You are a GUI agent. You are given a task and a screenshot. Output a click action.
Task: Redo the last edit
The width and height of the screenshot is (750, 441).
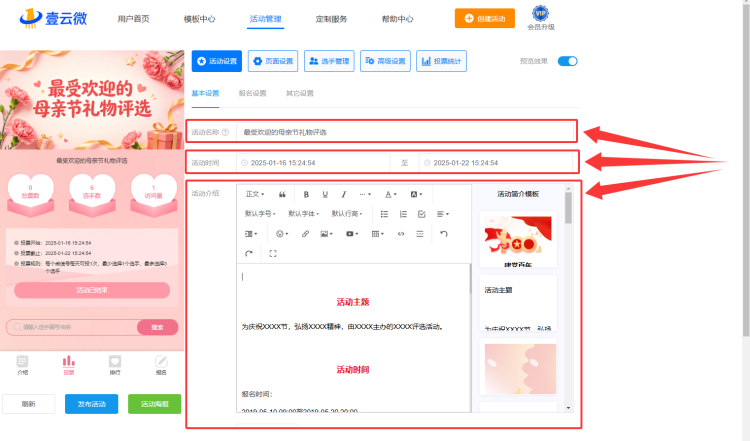pyautogui.click(x=249, y=254)
